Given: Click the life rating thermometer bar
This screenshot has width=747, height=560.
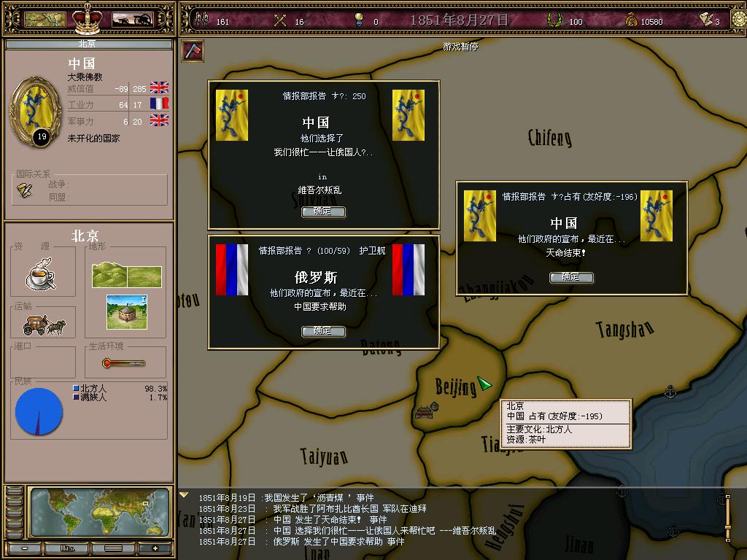Looking at the screenshot, I should [124, 363].
